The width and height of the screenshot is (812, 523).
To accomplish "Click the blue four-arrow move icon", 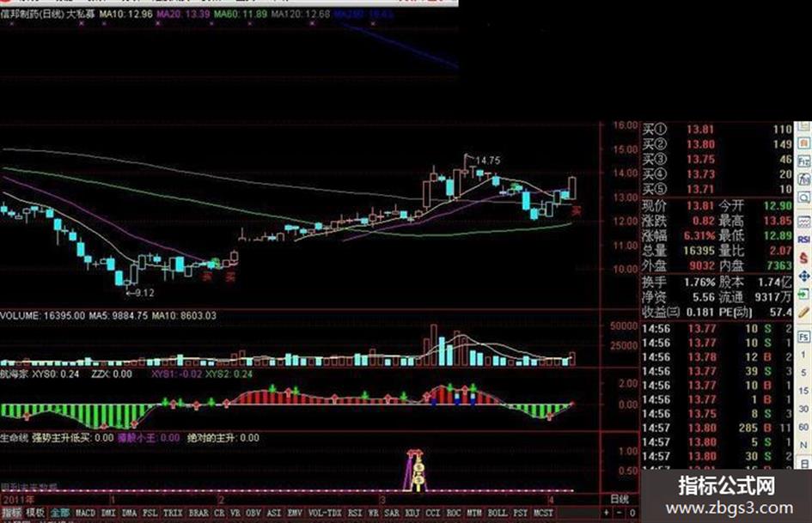I will [x=803, y=276].
